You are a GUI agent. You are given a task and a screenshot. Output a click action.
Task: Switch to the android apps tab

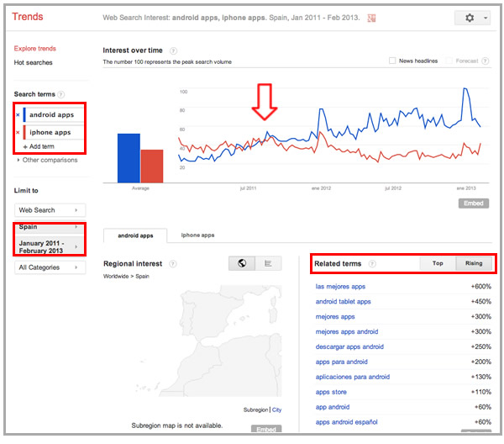(x=135, y=235)
